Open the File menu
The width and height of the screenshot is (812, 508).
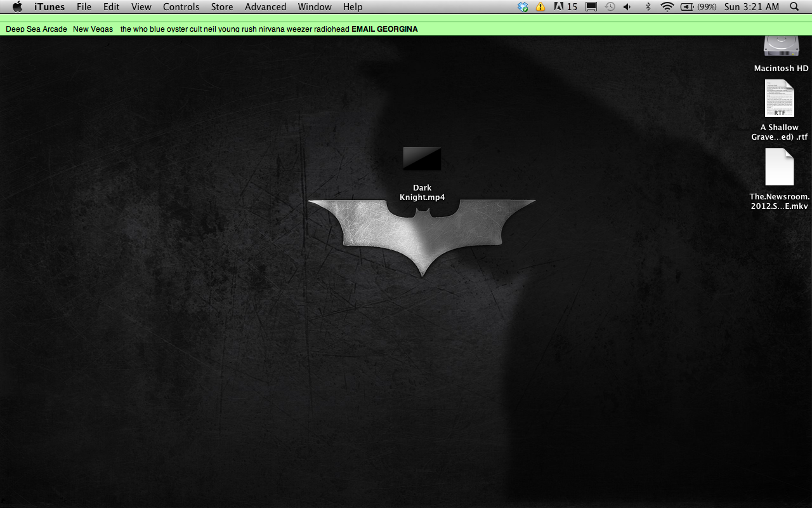[84, 7]
